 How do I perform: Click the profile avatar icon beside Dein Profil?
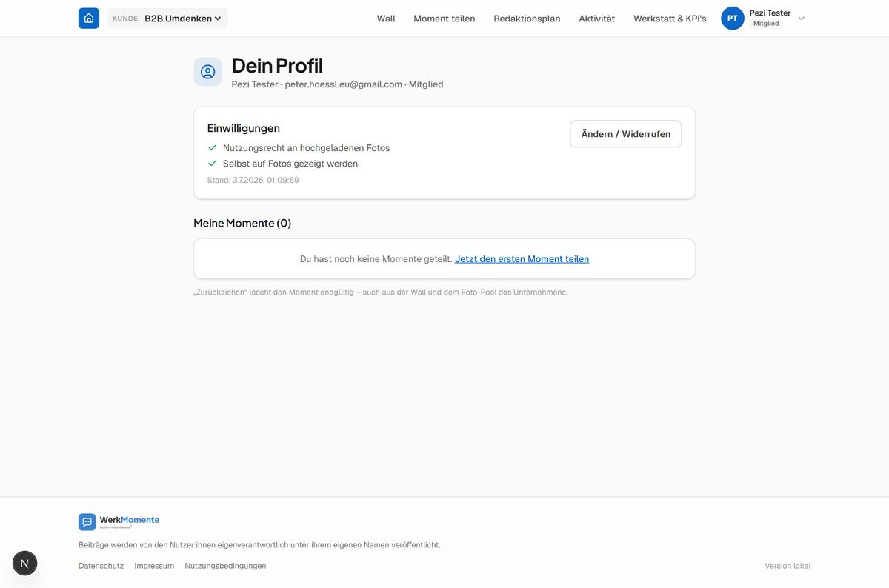tap(208, 72)
